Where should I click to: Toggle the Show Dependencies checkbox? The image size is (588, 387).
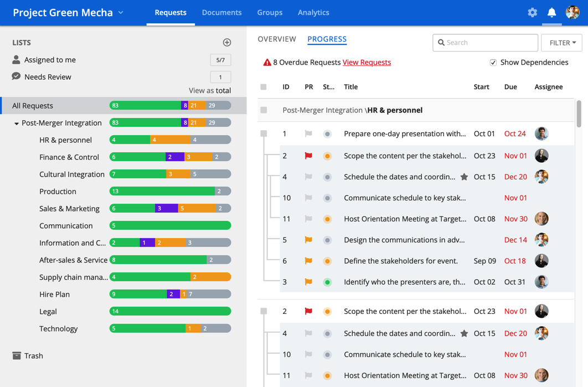click(x=493, y=62)
